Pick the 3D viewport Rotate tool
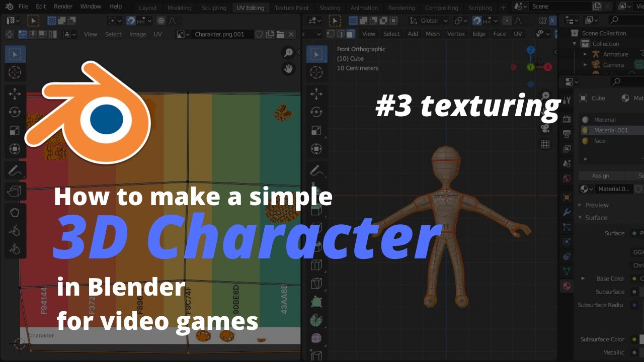This screenshot has height=362, width=644. pos(316,112)
